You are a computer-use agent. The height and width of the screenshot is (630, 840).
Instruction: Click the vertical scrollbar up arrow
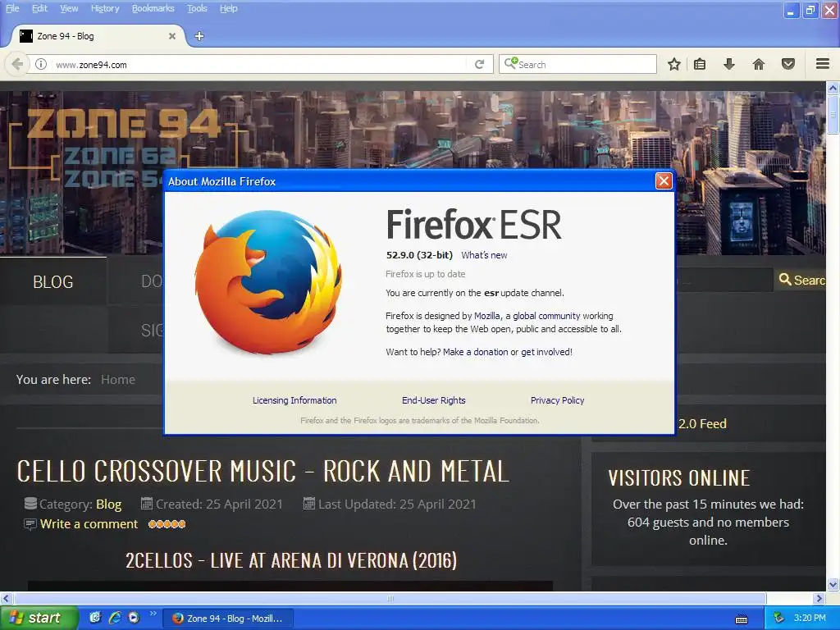click(x=833, y=87)
